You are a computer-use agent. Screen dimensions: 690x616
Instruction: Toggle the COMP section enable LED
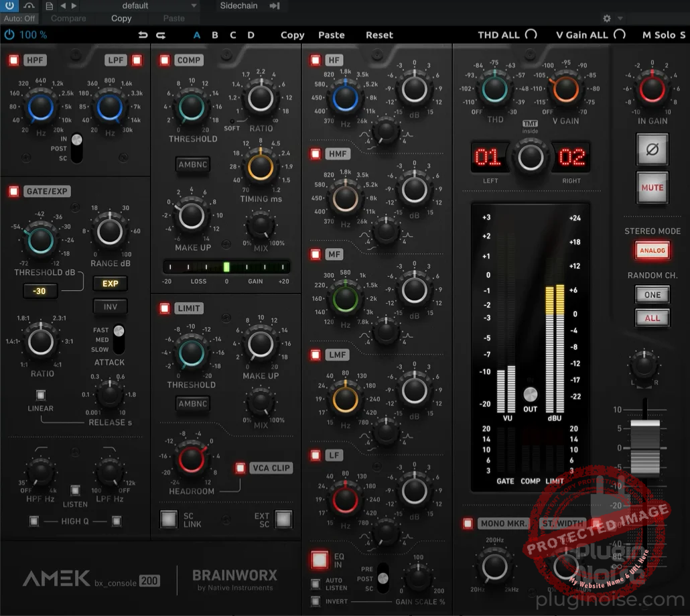coord(165,60)
